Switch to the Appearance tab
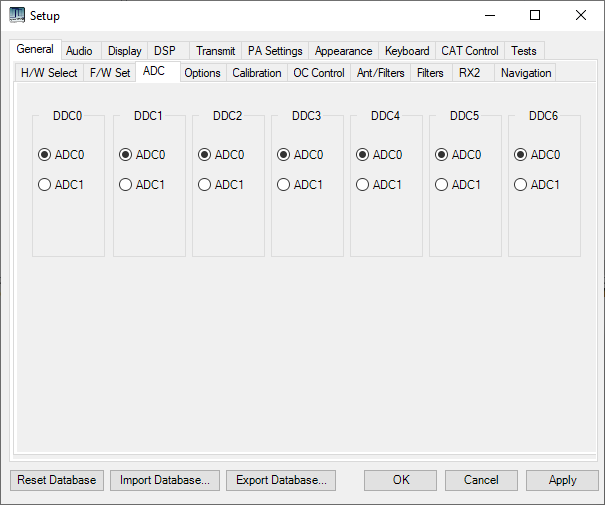 [343, 51]
